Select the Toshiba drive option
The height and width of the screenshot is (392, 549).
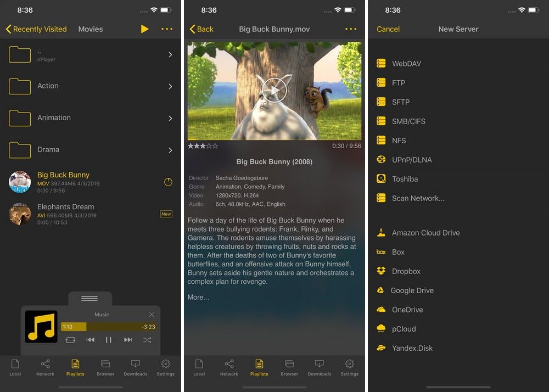[405, 179]
